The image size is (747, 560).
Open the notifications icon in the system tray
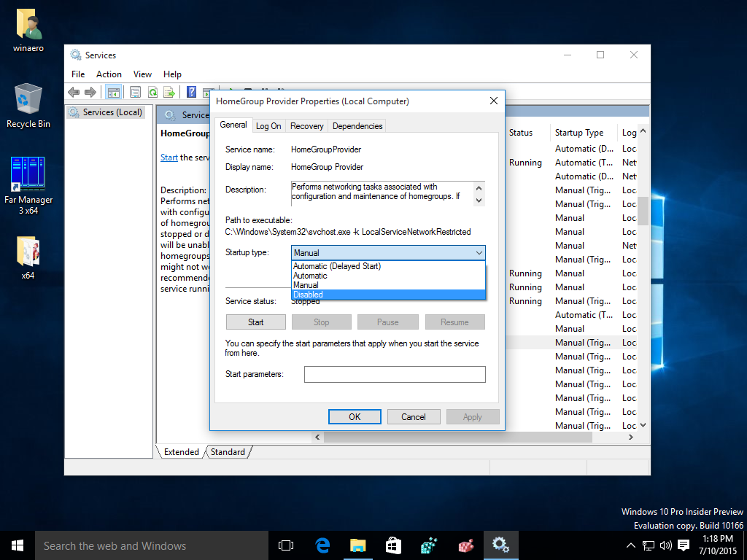coord(683,545)
